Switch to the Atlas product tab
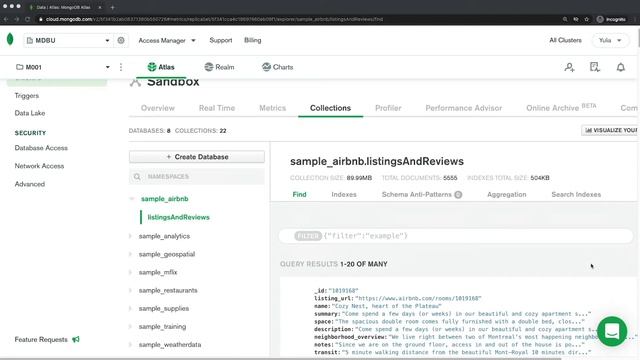The height and width of the screenshot is (360, 640). pos(161,67)
